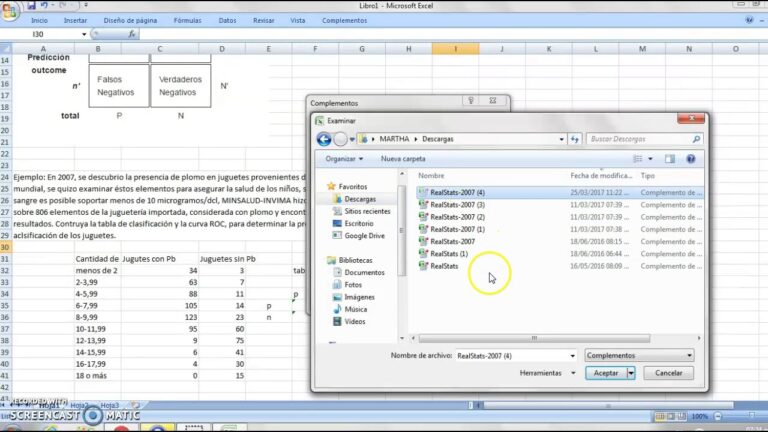Open Google Drive in navigation pane
Screen dimensions: 768x432
pyautogui.click(x=359, y=236)
